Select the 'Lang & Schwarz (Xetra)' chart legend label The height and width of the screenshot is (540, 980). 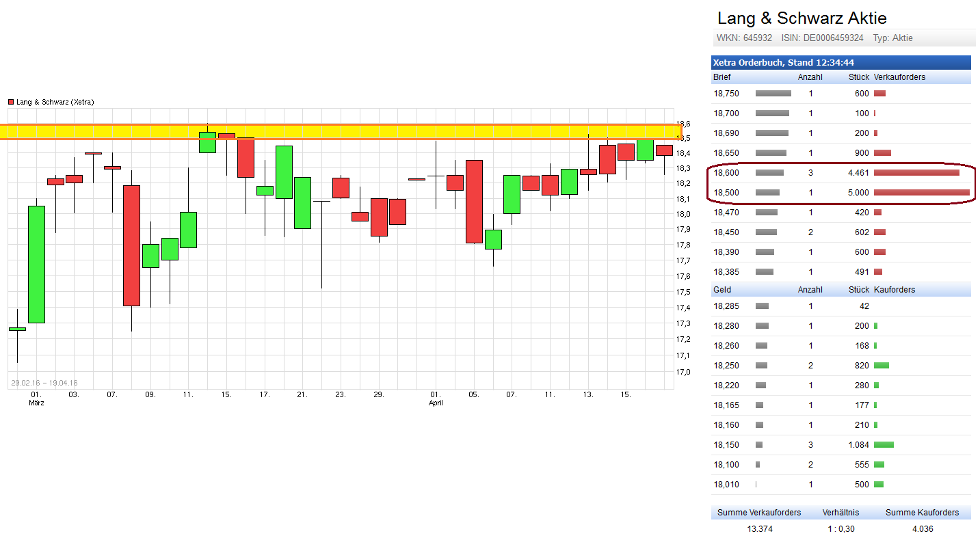click(x=55, y=102)
